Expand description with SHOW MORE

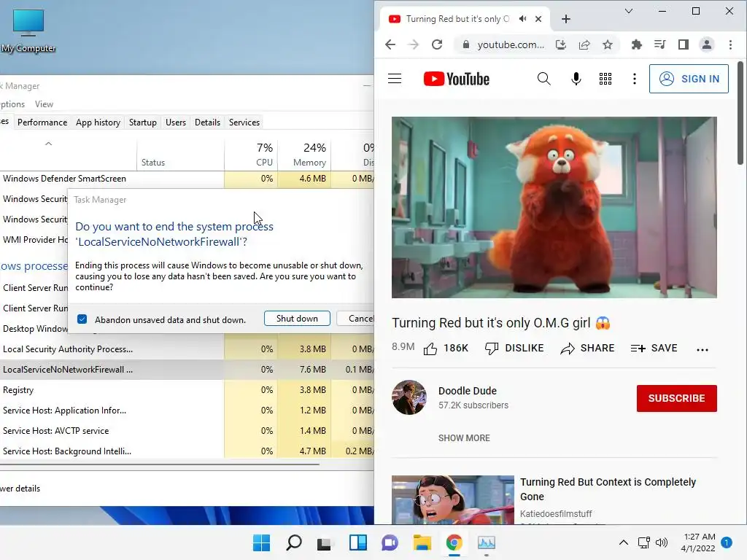point(464,438)
